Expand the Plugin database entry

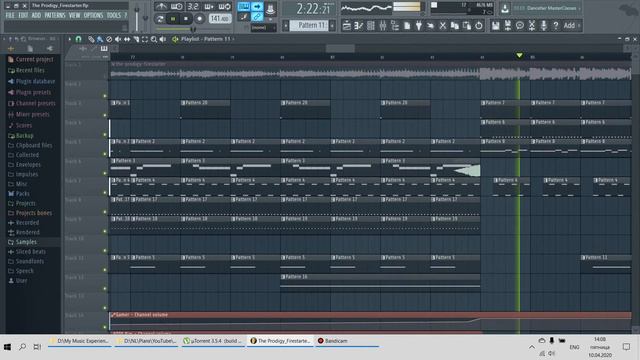point(35,81)
